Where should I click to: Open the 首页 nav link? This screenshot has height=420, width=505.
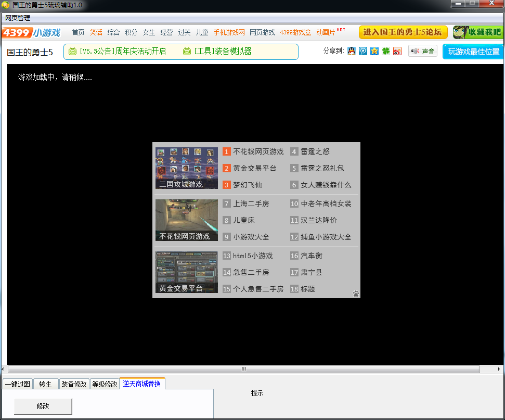[x=78, y=32]
